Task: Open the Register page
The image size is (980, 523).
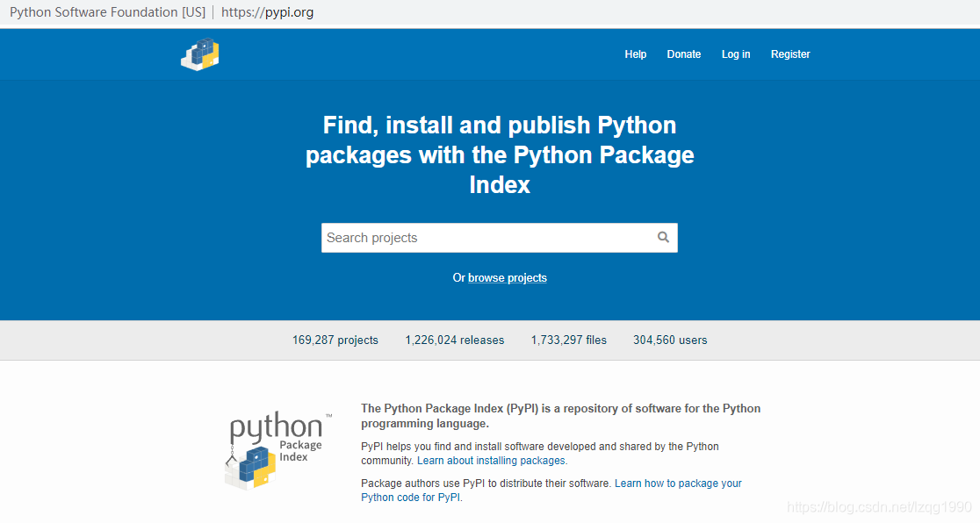Action: 790,54
